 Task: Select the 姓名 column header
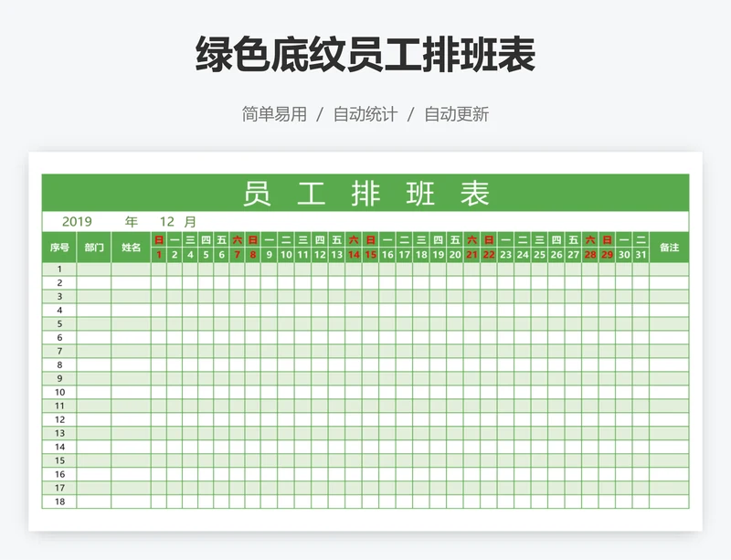(x=131, y=248)
